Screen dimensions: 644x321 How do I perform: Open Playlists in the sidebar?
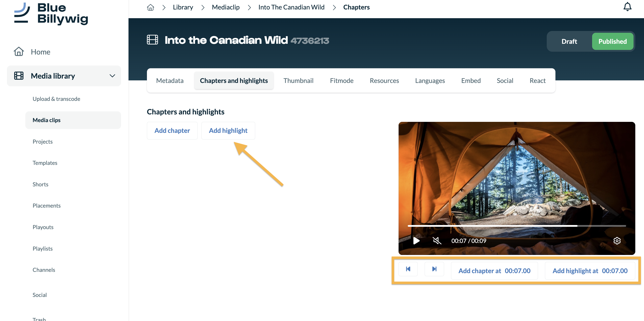pos(42,249)
